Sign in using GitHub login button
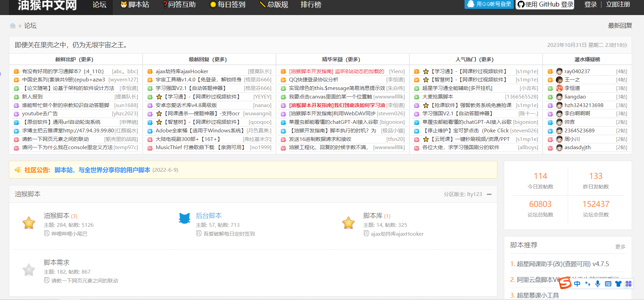The height and width of the screenshot is (300, 644). click(x=545, y=4)
